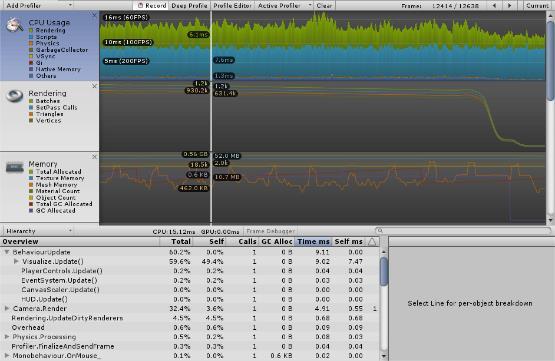Expand the Camera.Render row
Screen dimensions: 555x361
[7, 309]
